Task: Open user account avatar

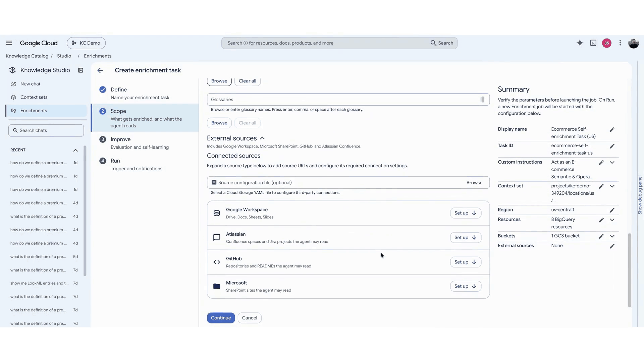Action: pyautogui.click(x=633, y=43)
